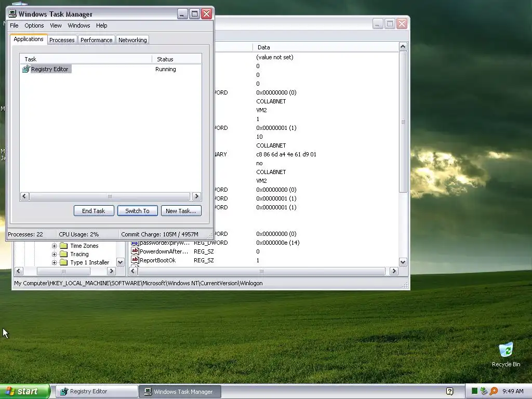Click the 'c8 86 6d a4 4e 61 d9 01' data
Image resolution: width=532 pixels, height=399 pixels.
286,154
